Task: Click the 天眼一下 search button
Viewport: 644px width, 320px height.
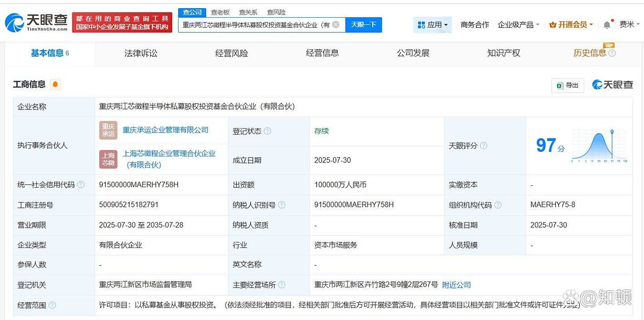Action: coord(364,24)
